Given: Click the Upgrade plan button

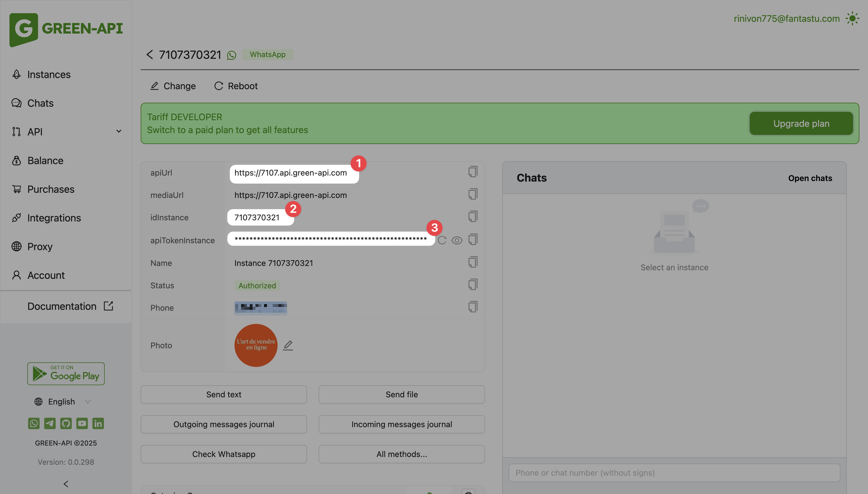Looking at the screenshot, I should 801,123.
